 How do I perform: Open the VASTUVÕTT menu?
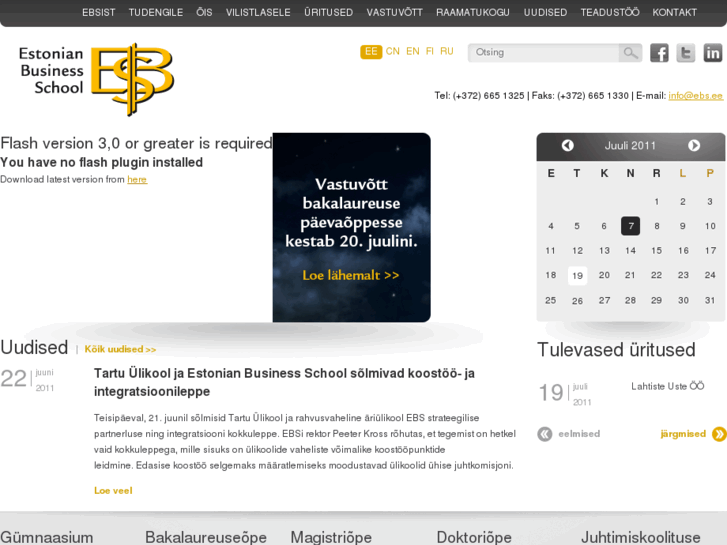395,13
